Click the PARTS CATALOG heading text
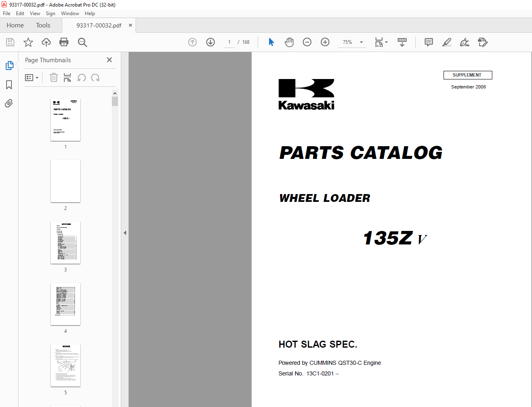The width and height of the screenshot is (532, 407). [x=361, y=153]
